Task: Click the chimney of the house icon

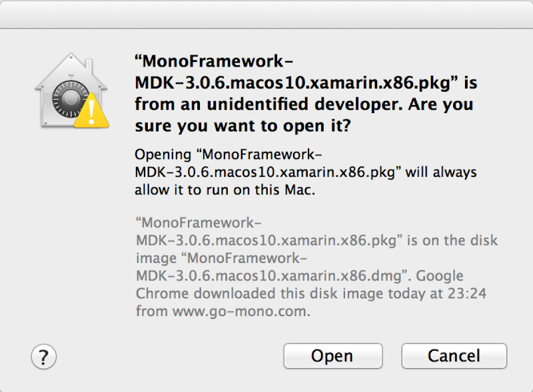Action: 89,67
